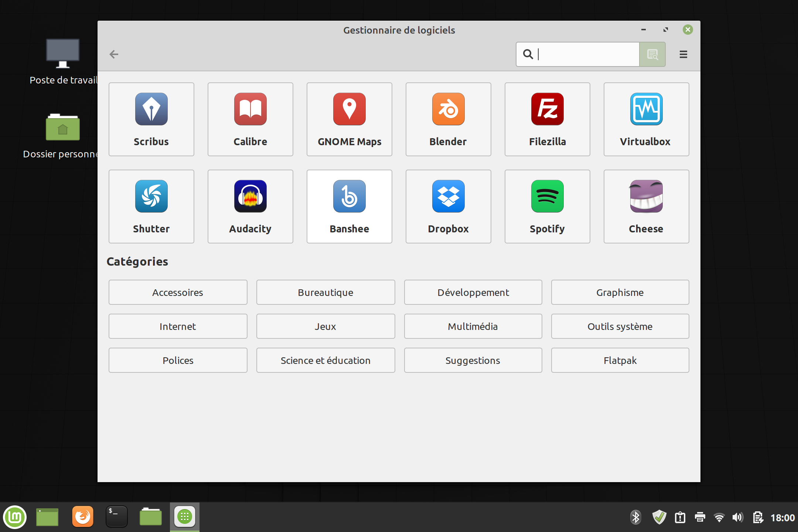
Task: Browse the Science et éducation category
Action: coord(325,360)
